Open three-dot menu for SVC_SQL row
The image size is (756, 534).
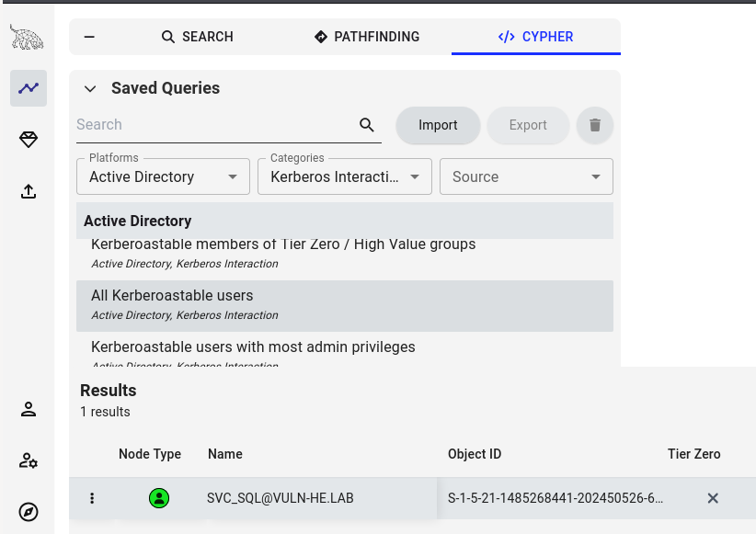click(92, 498)
